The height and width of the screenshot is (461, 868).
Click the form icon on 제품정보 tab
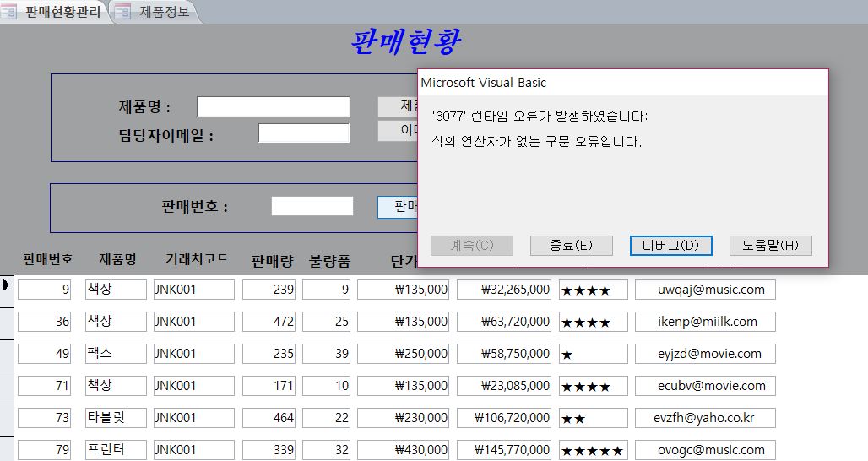tap(123, 12)
